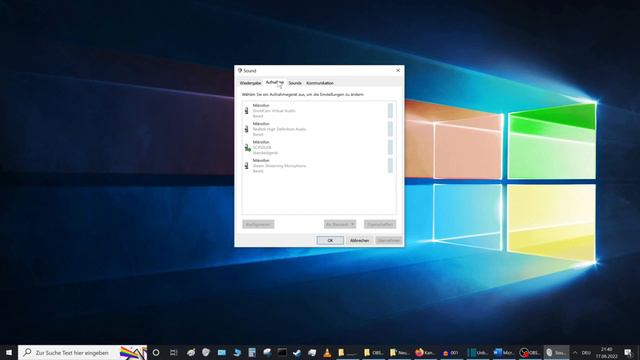Viewport: 640px width, 360px height.
Task: Open the Mail app from taskbar
Action: pyautogui.click(x=222, y=352)
